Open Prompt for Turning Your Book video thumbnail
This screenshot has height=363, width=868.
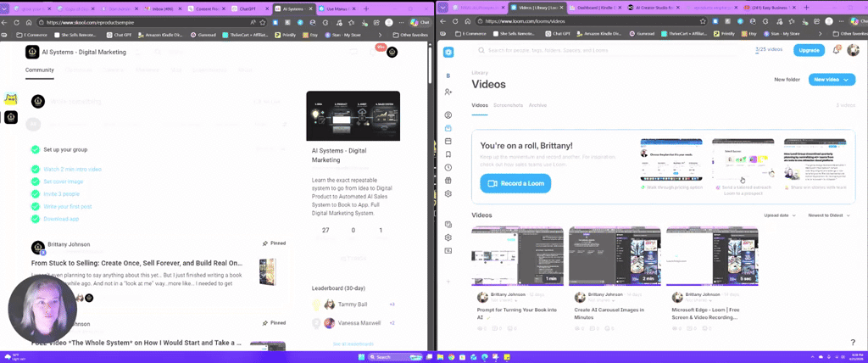point(517,256)
